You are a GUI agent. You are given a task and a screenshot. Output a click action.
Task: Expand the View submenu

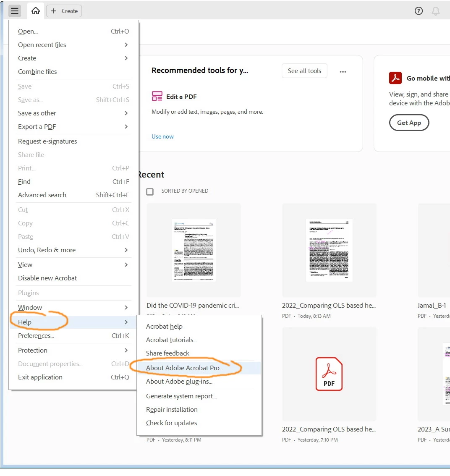[73, 265]
